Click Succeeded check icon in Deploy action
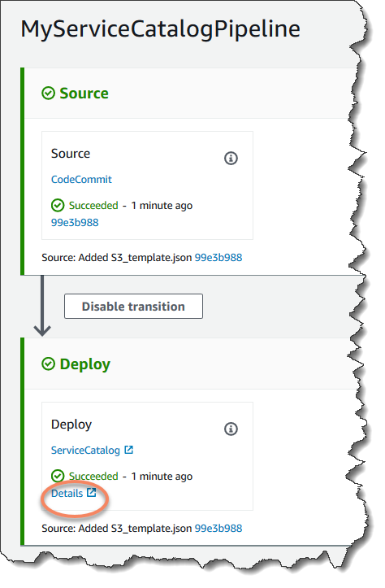Screen dimensions: 385x588 coord(58,477)
